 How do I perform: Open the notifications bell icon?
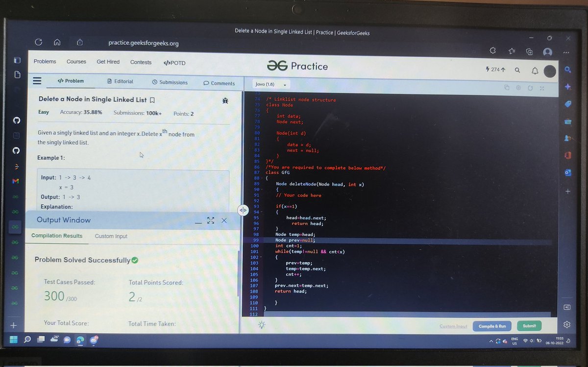click(535, 71)
